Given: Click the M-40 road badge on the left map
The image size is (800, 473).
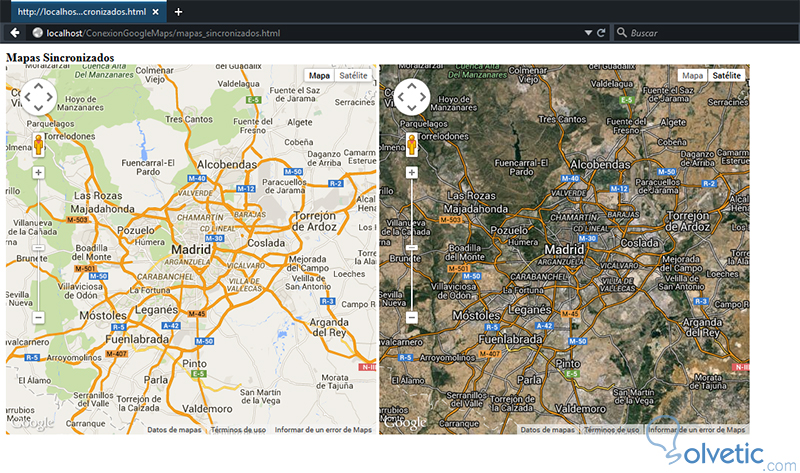Looking at the screenshot, I should point(197,179).
